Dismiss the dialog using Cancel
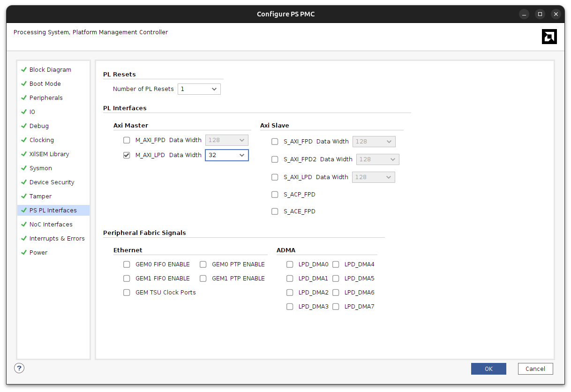Screen dimensions: 571x392 click(x=535, y=369)
